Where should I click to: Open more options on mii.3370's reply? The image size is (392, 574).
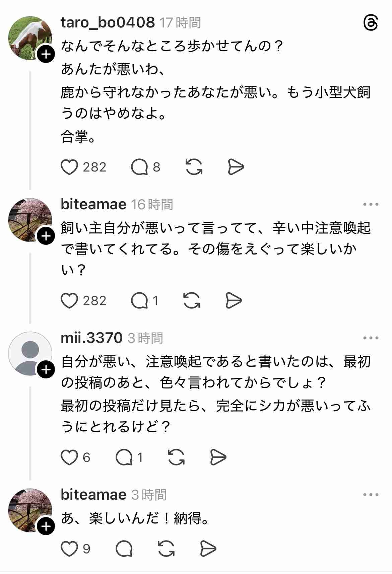[371, 338]
